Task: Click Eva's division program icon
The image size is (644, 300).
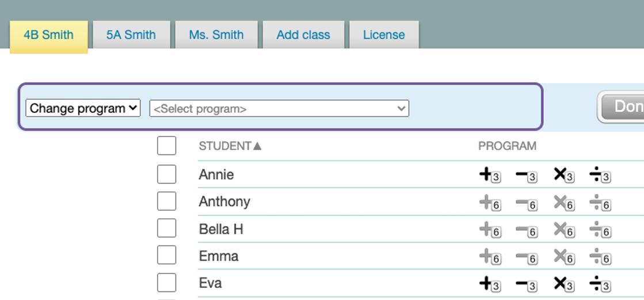Action: pos(600,284)
